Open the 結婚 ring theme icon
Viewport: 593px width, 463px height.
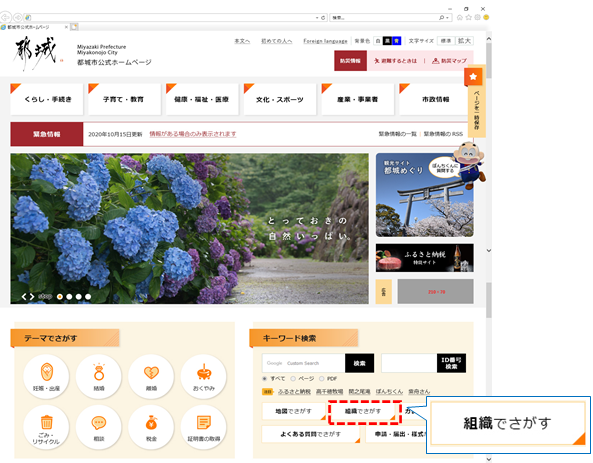coord(99,376)
